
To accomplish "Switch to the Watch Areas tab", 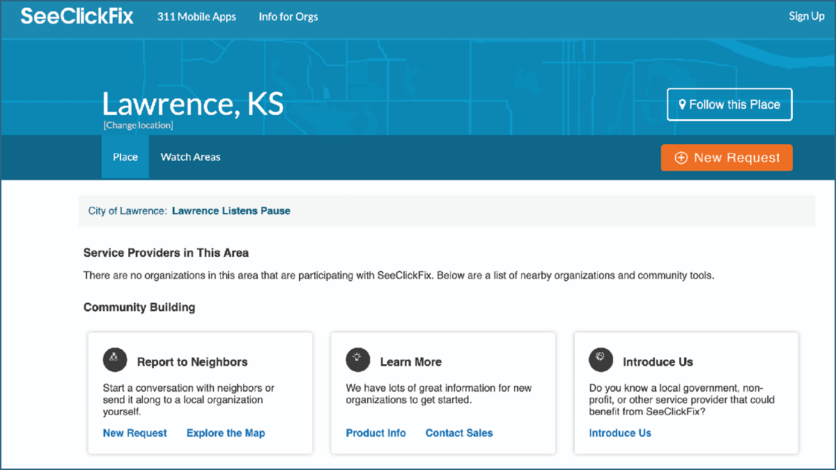I will coord(190,157).
